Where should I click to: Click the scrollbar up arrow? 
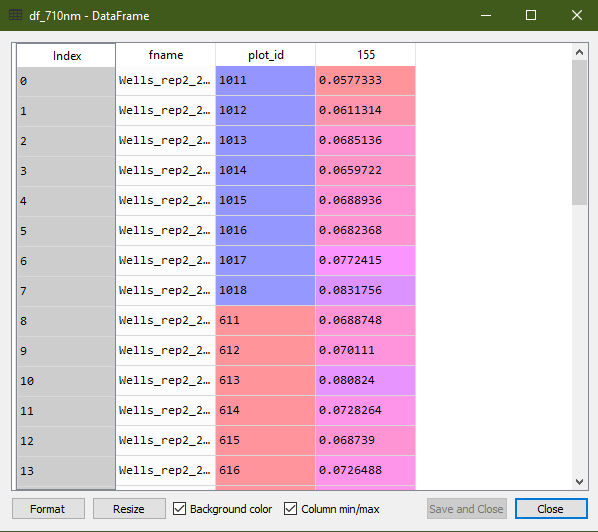tap(579, 52)
